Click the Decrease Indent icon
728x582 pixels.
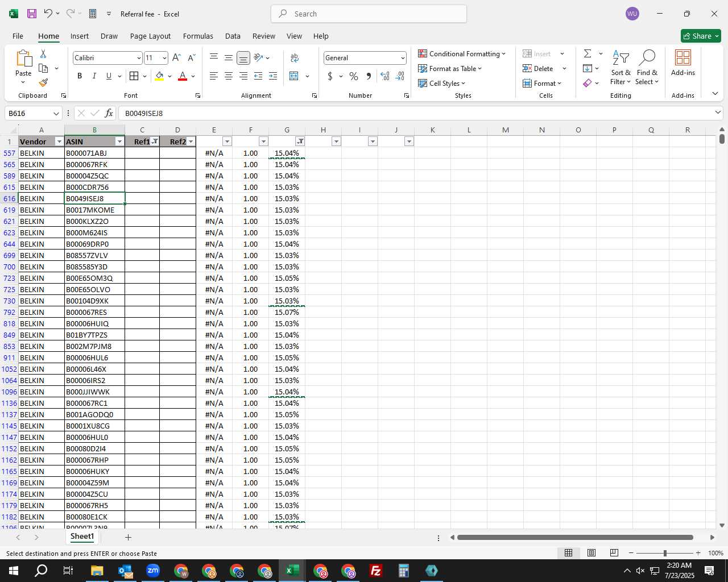[258, 76]
